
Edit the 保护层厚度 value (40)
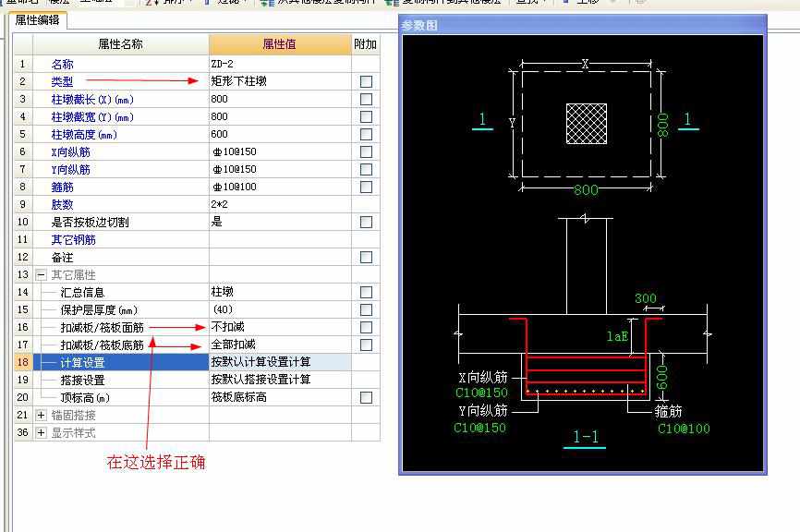click(x=280, y=309)
